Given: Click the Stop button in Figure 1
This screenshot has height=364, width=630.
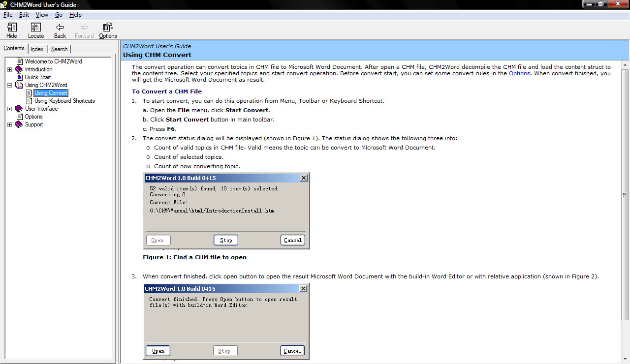Looking at the screenshot, I should [x=226, y=240].
